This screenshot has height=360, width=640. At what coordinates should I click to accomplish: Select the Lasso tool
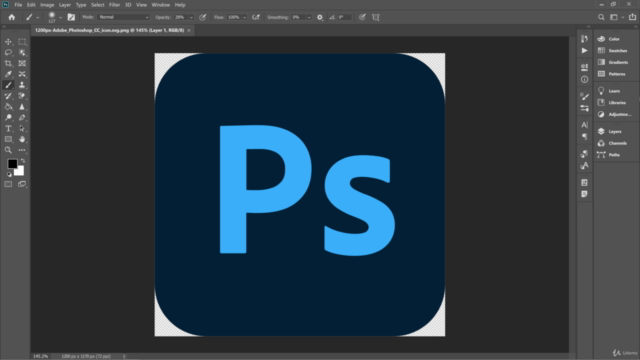point(8,52)
